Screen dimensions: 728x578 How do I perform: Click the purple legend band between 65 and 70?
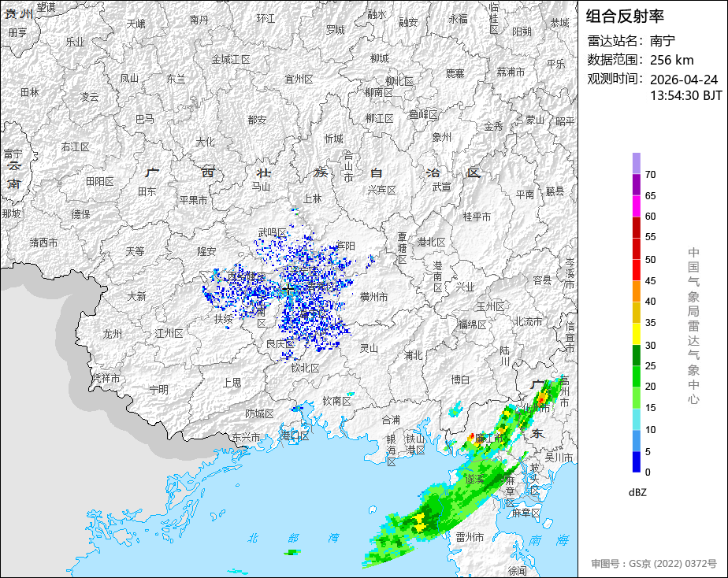coord(636,184)
